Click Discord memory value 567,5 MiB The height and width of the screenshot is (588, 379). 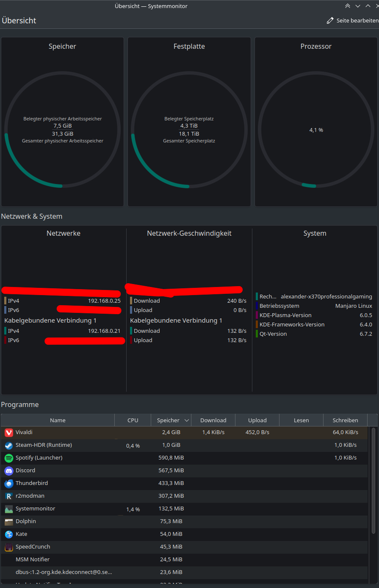(170, 470)
